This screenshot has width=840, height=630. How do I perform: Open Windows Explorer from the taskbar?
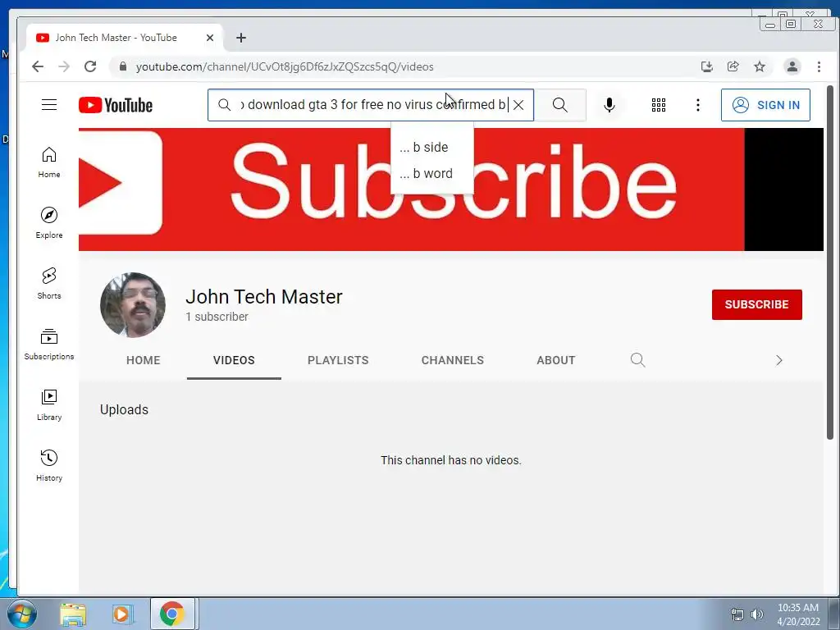(73, 614)
